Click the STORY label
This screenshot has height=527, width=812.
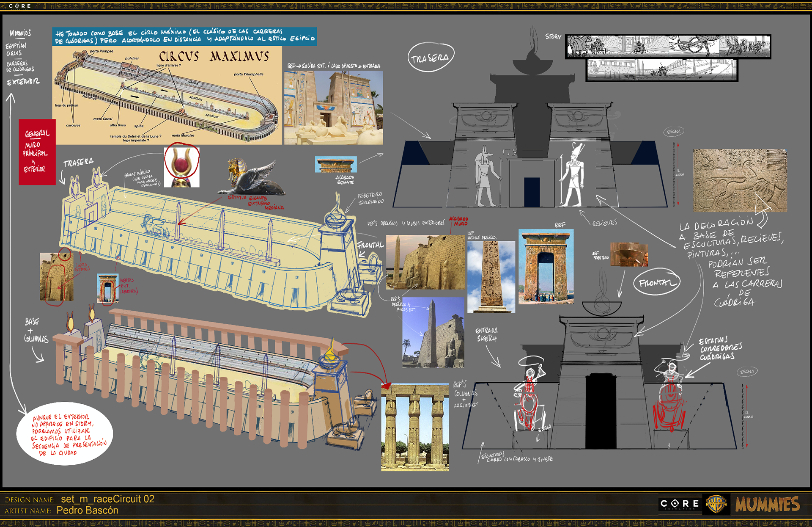pos(553,36)
